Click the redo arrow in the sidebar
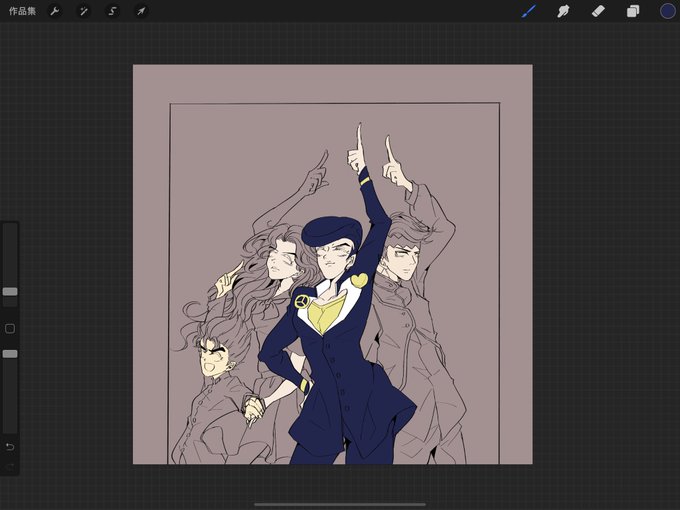This screenshot has width=680, height=510. tap(10, 466)
